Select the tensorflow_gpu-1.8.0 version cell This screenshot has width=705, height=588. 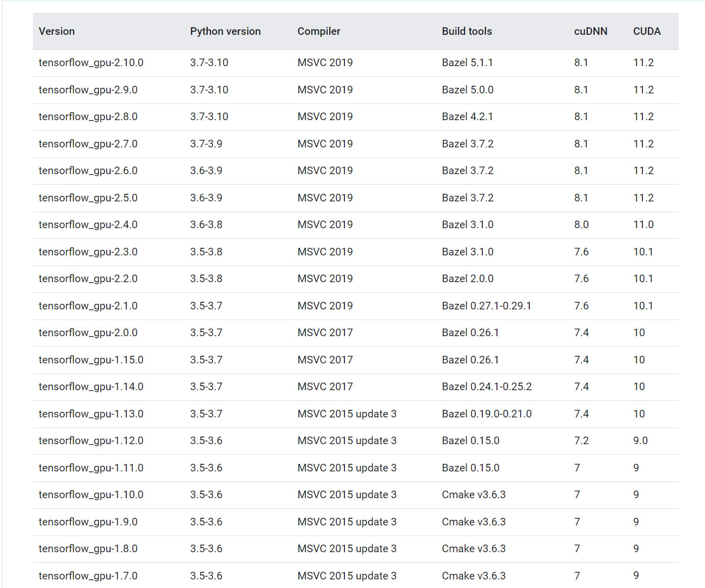coord(88,549)
